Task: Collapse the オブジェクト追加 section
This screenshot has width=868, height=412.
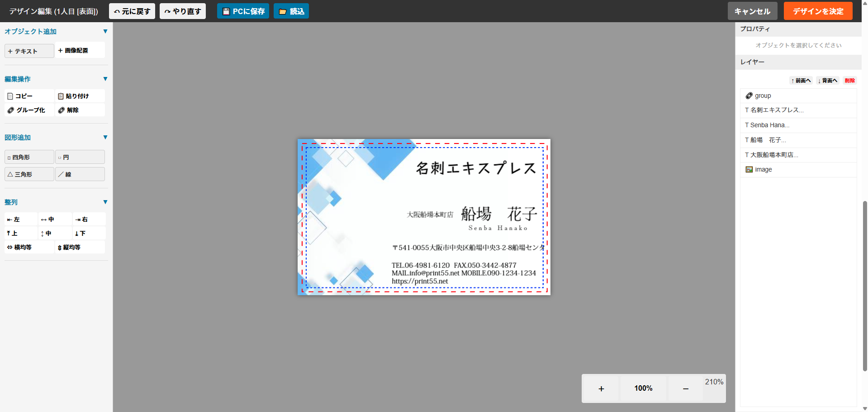Action: (105, 31)
